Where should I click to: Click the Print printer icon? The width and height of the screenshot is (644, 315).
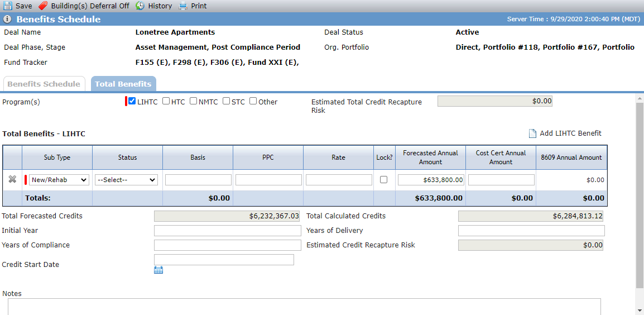click(x=183, y=6)
